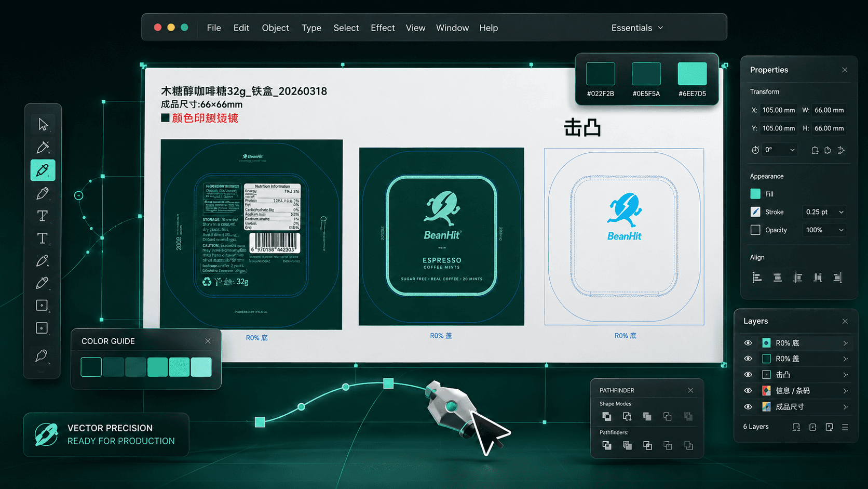Click the Y position field

pyautogui.click(x=779, y=128)
